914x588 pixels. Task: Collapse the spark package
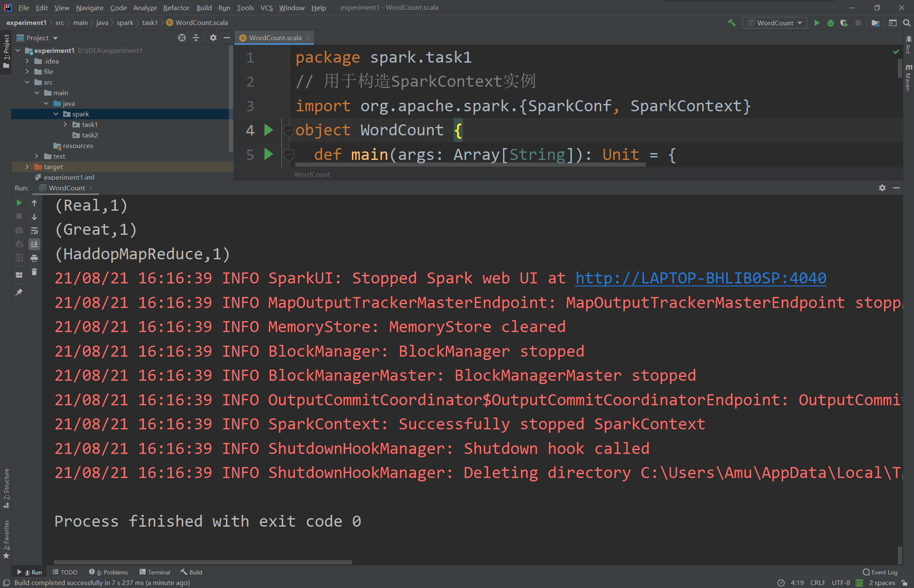[55, 114]
